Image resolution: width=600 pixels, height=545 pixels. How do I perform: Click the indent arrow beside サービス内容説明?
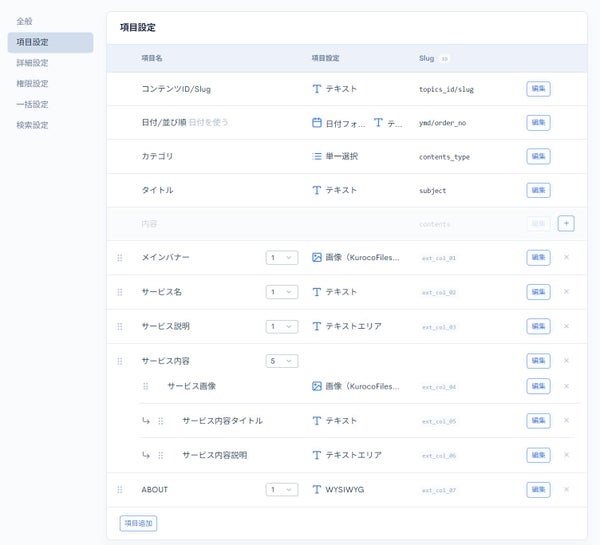tap(146, 455)
